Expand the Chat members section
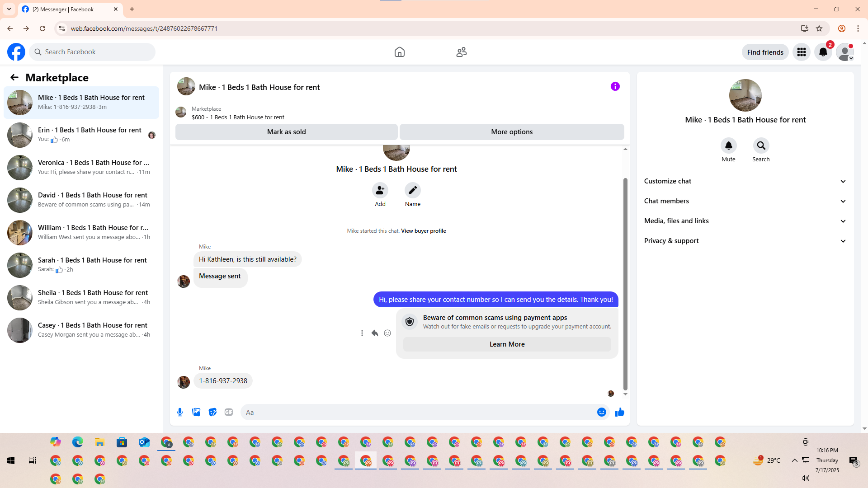The width and height of the screenshot is (868, 488). [x=745, y=201]
